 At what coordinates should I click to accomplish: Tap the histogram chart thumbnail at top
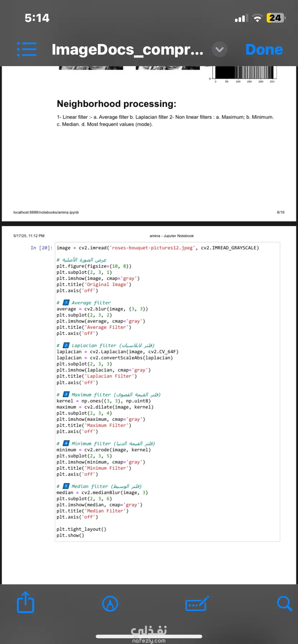coord(243,74)
